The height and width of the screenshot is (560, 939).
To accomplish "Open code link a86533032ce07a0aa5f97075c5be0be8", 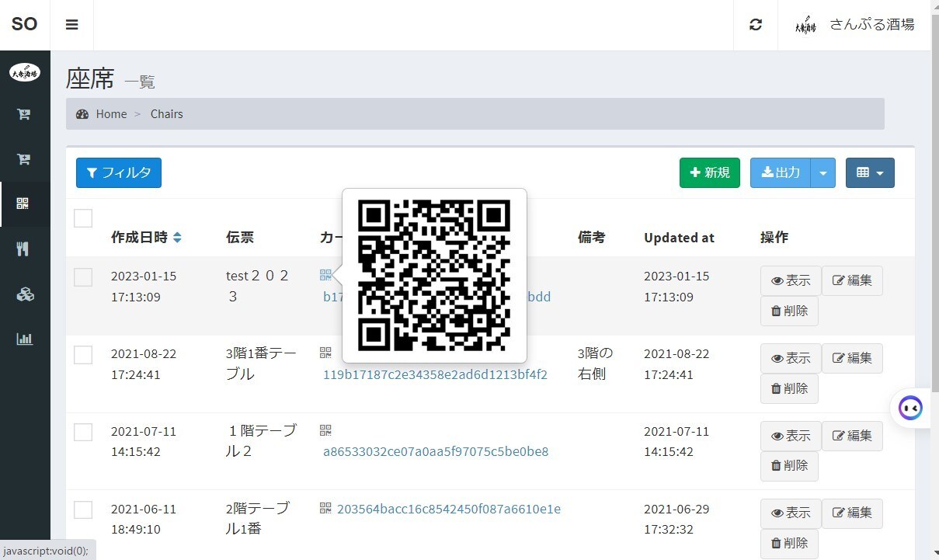I will tap(436, 452).
